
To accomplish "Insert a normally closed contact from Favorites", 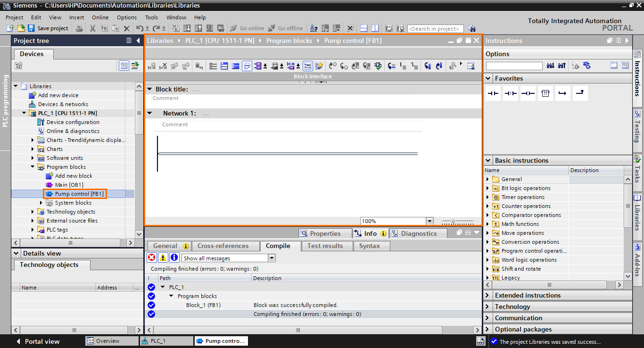I will pyautogui.click(x=510, y=93).
